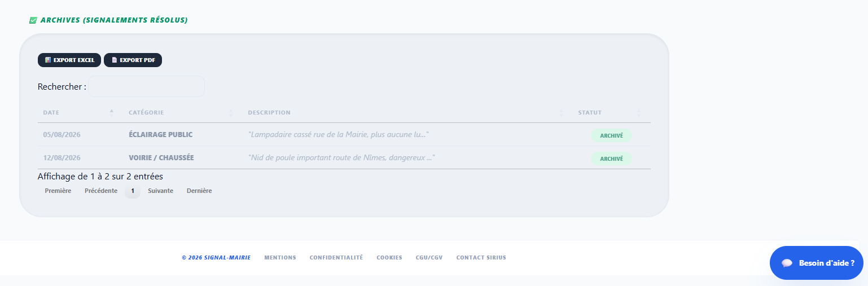Focus the Rechercher search field

tap(146, 86)
